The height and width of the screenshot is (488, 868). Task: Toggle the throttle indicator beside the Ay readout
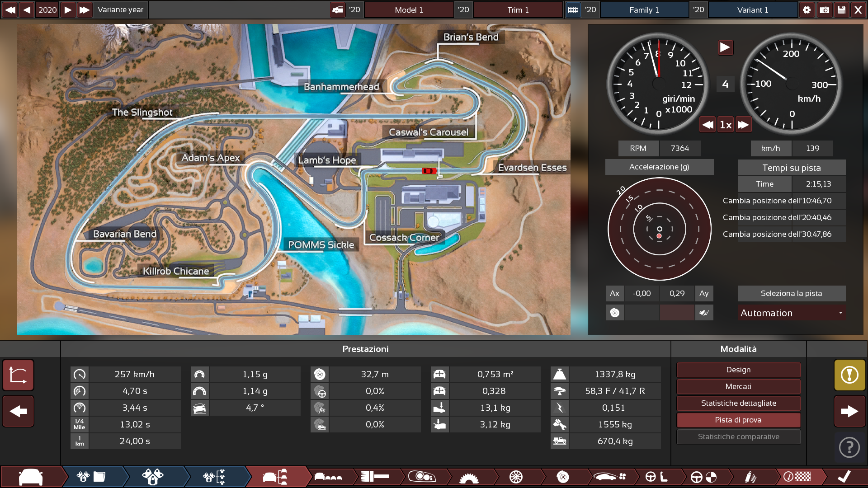point(704,312)
